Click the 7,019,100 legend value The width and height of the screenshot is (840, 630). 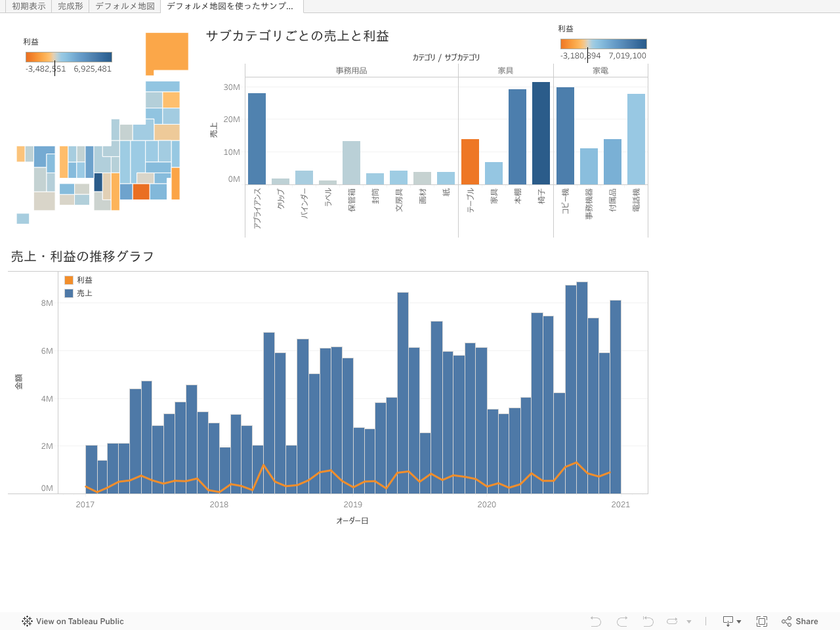point(627,56)
